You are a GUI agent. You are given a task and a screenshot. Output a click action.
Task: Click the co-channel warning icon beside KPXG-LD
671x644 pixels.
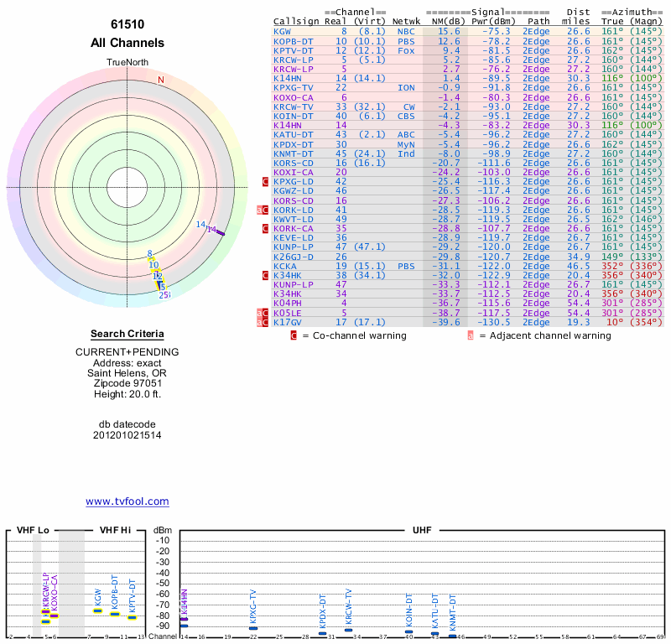click(266, 181)
